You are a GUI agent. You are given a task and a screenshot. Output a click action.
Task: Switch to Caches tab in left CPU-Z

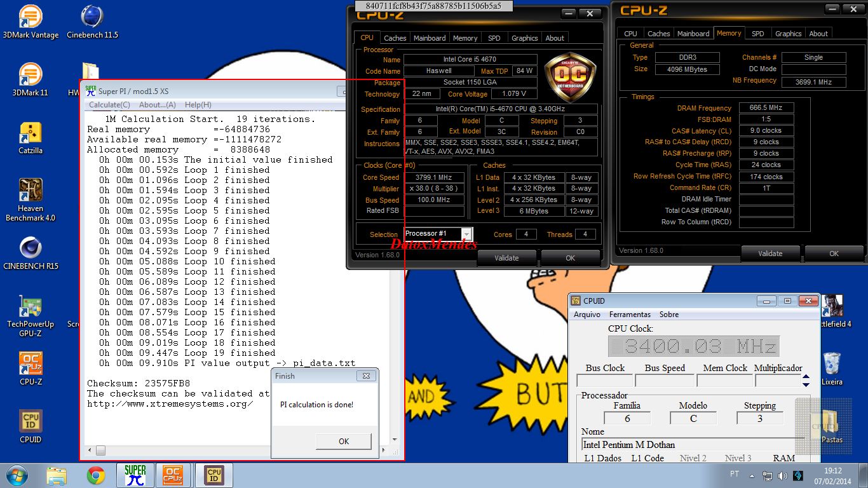395,38
